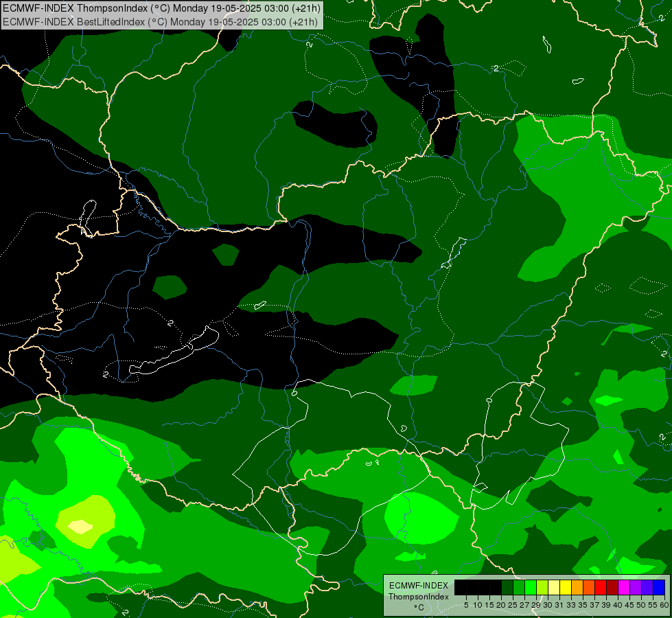Viewport: 672px width, 618px height.
Task: Click the pure yellow 31–33 legend swatch
Action: [566, 587]
